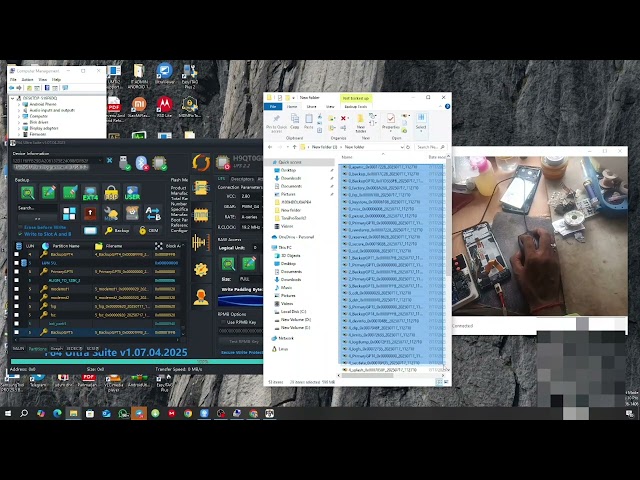Open the gear settings sidebar icon
The image size is (640, 480).
[201, 269]
